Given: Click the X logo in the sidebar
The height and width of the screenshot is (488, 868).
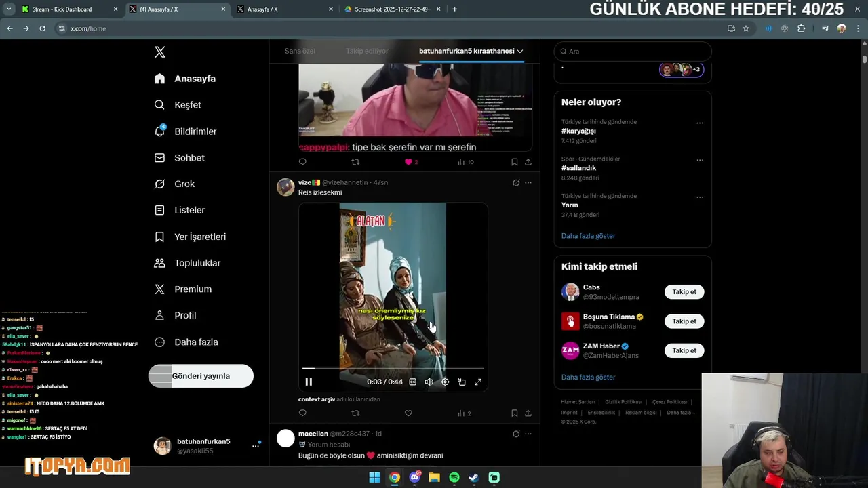Looking at the screenshot, I should coord(160,52).
